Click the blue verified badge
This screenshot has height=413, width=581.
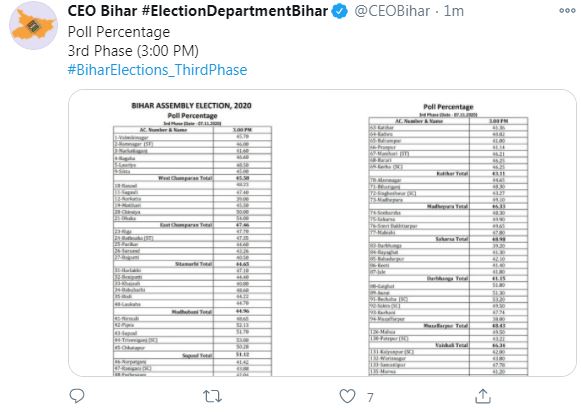click(339, 11)
